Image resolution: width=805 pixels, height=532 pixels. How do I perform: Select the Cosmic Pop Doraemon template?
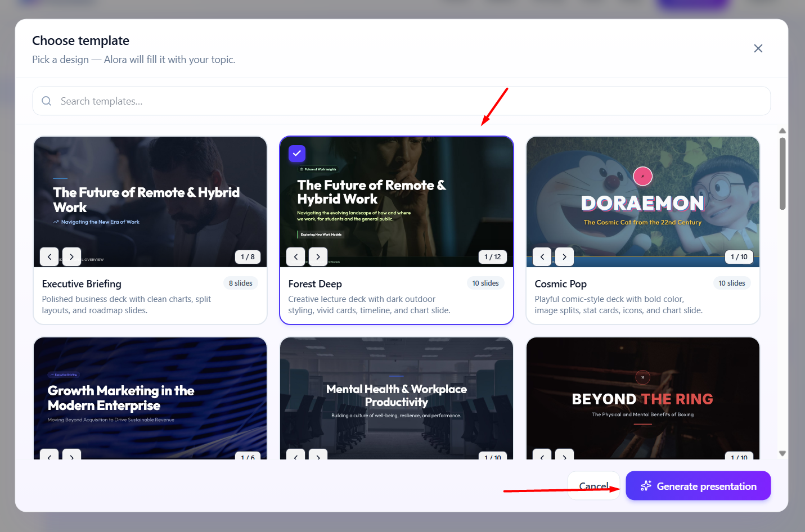(x=643, y=231)
